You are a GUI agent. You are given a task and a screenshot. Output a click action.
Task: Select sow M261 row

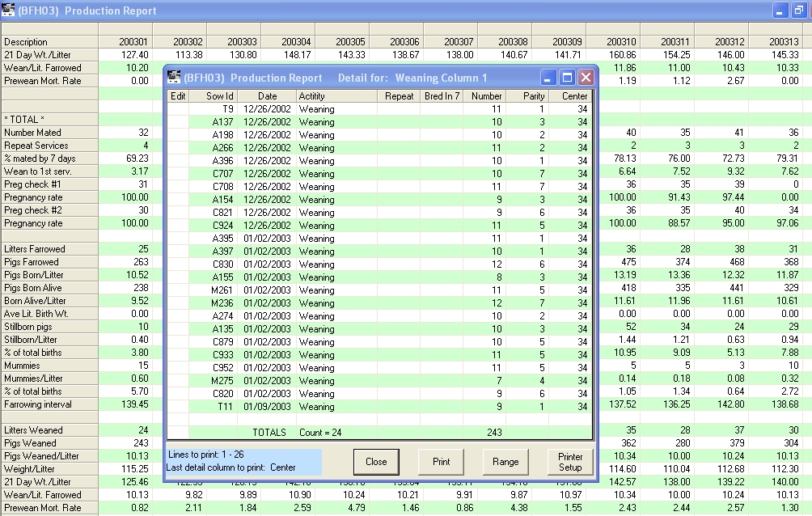click(379, 290)
